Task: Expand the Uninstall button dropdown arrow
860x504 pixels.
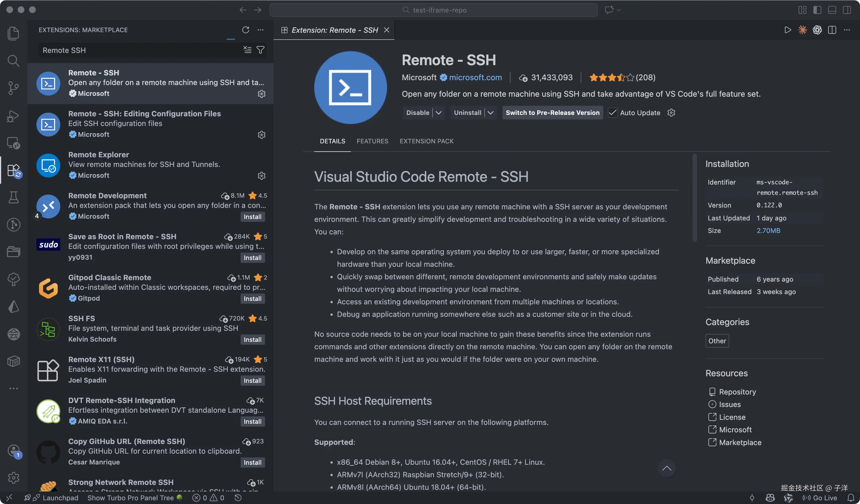Action: pos(490,113)
